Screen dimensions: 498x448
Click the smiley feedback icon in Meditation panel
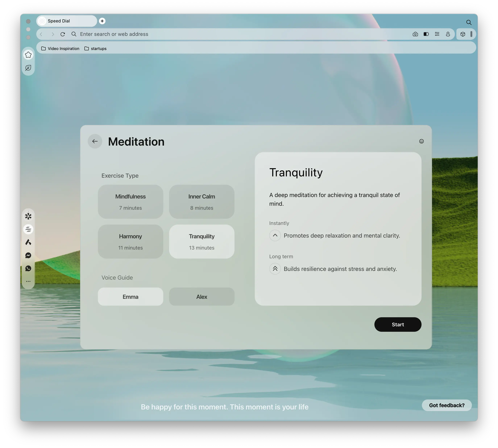(421, 141)
